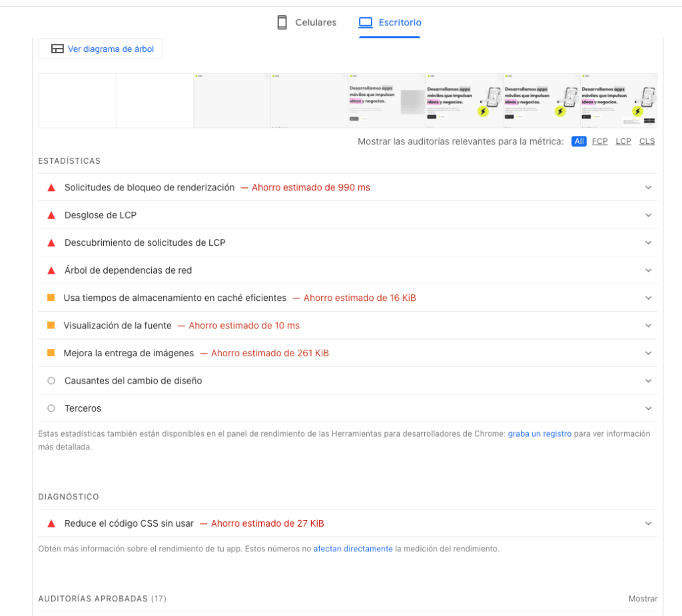
Task: Show the aprobadas audits via Mostrar link
Action: [642, 598]
